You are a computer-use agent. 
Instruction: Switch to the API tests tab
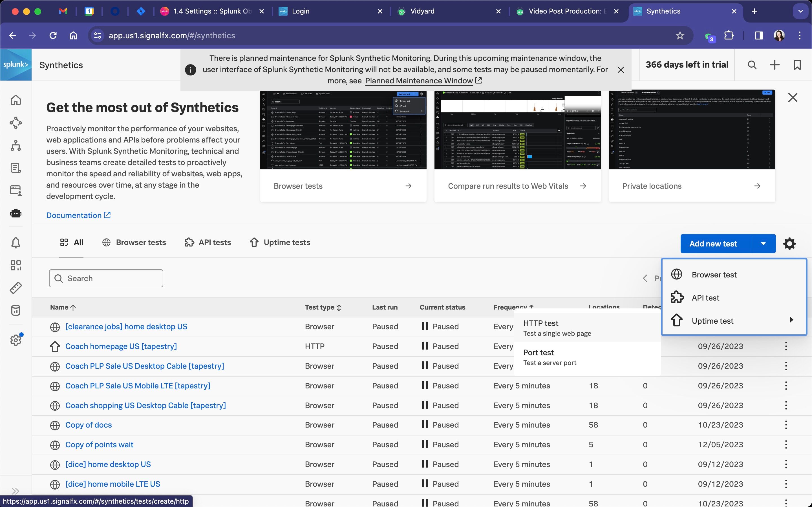(208, 243)
